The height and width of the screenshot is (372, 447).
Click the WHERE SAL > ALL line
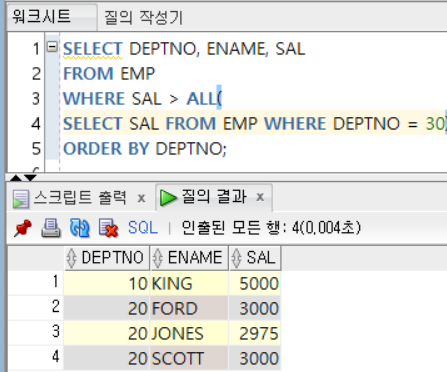[142, 99]
